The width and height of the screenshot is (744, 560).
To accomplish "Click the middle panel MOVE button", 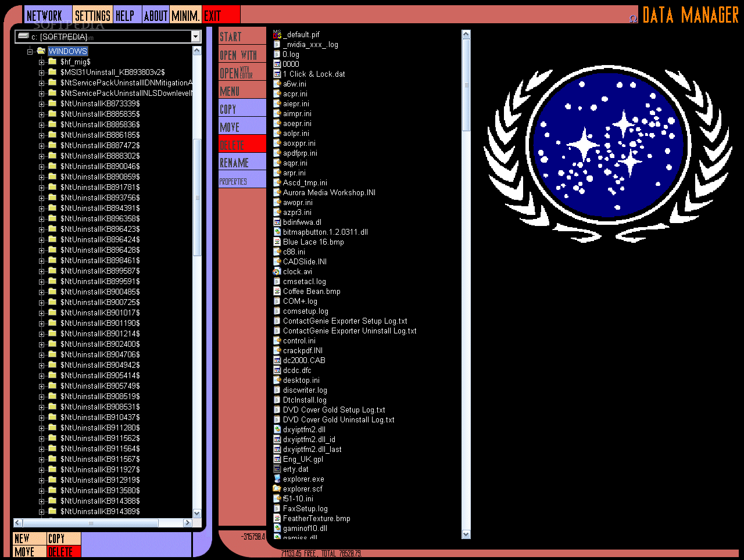I will [x=242, y=127].
